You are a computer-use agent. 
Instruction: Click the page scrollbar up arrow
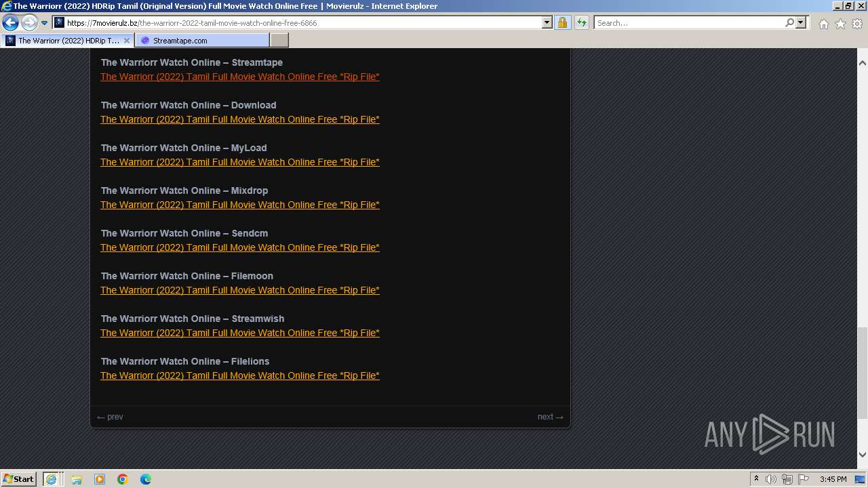862,62
